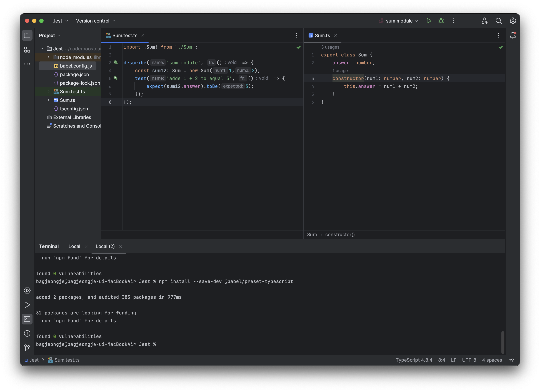Select the Sum.ts editor tab
The width and height of the screenshot is (540, 392).
click(322, 36)
